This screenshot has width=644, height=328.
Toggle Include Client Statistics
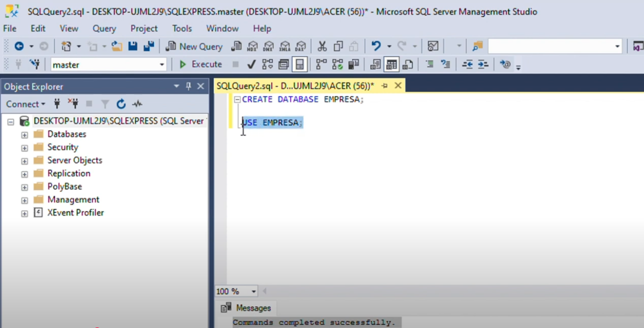tap(353, 65)
